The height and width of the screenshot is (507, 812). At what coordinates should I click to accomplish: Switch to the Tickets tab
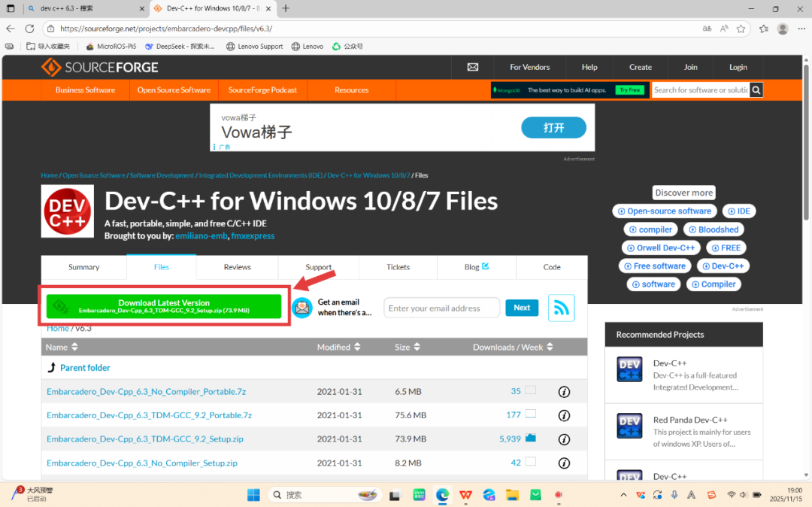pyautogui.click(x=398, y=267)
